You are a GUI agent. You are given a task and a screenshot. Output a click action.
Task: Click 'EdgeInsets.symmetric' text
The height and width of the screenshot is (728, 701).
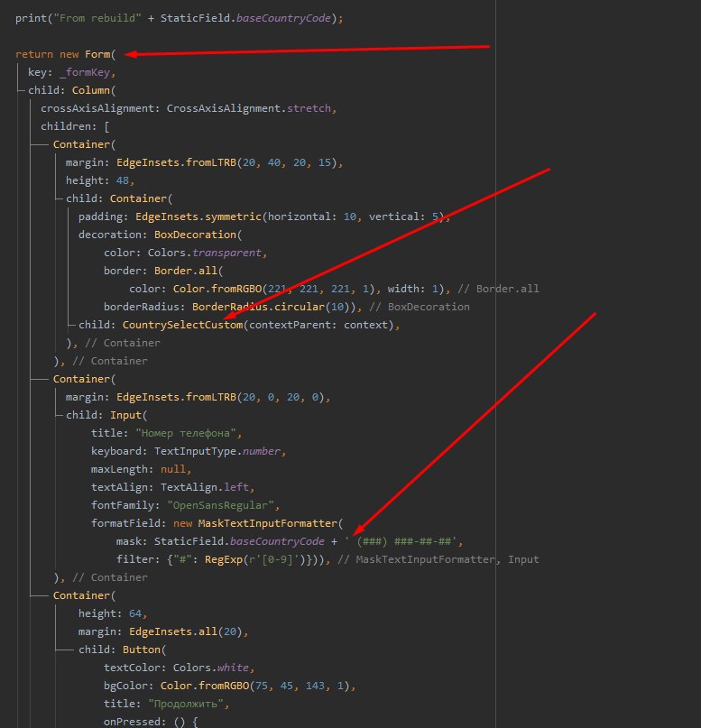[x=198, y=217]
